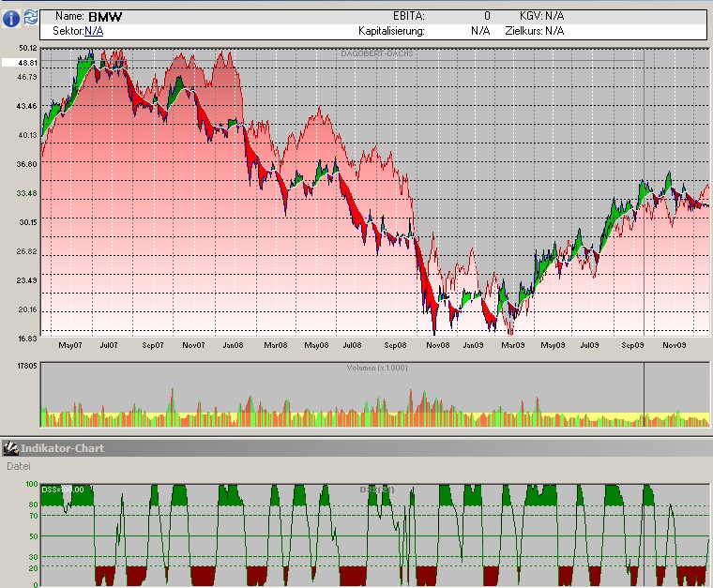Click the Sep09 date axis label
This screenshot has width=713, height=588.
point(632,345)
